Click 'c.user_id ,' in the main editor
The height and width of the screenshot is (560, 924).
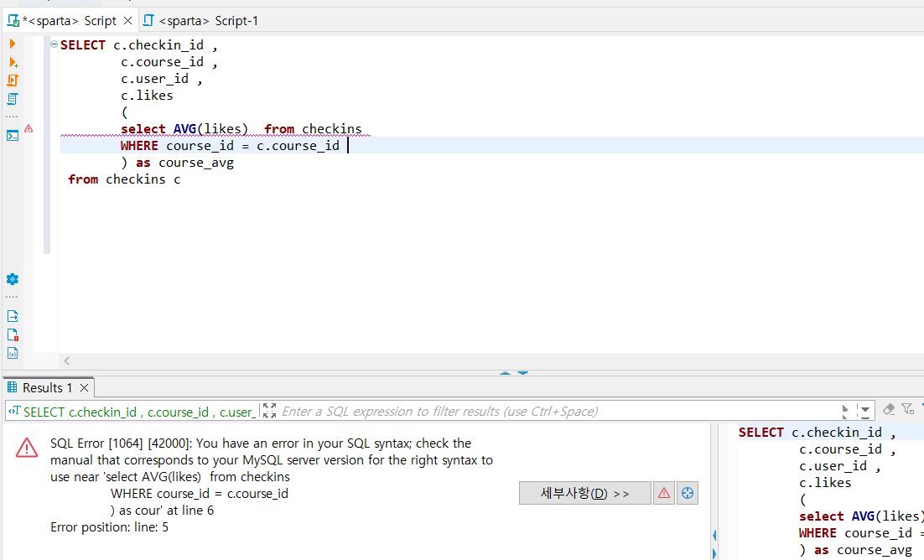click(x=162, y=79)
